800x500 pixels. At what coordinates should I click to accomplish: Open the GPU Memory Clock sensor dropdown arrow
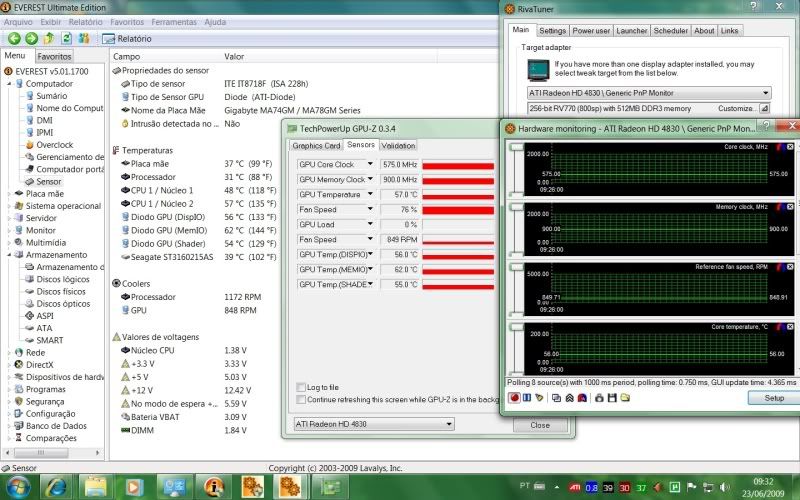[x=370, y=179]
